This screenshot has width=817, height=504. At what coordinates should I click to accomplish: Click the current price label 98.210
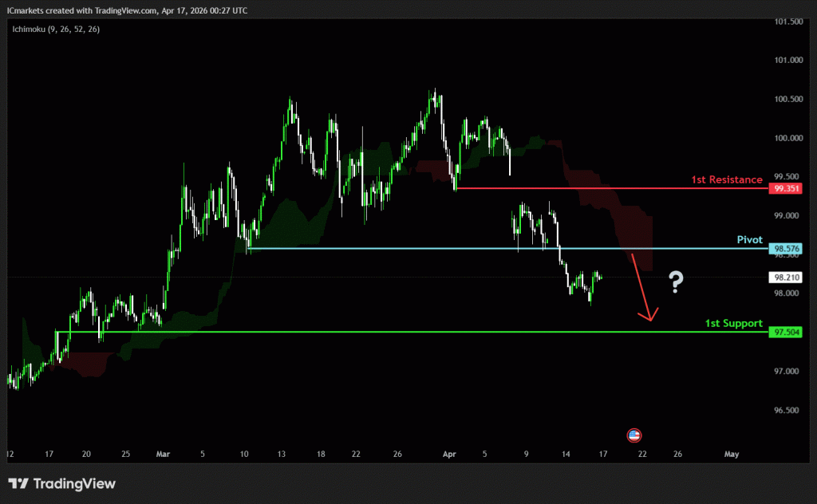tap(784, 277)
